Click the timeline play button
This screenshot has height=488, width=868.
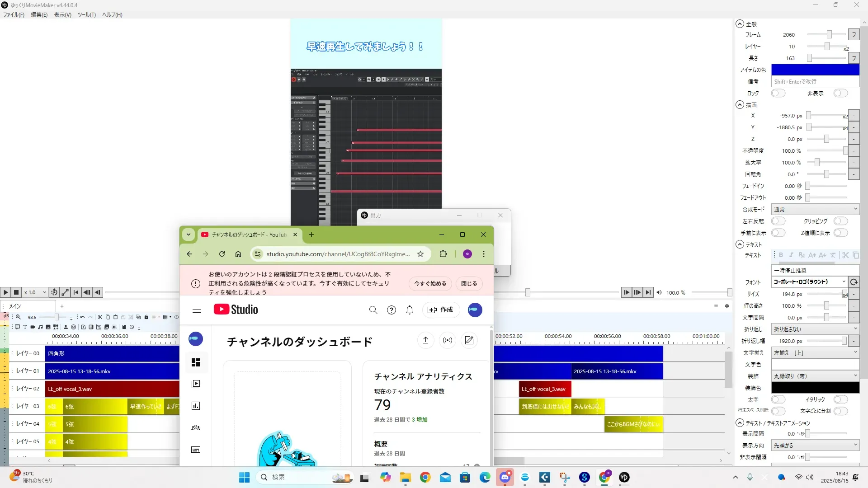coord(5,293)
